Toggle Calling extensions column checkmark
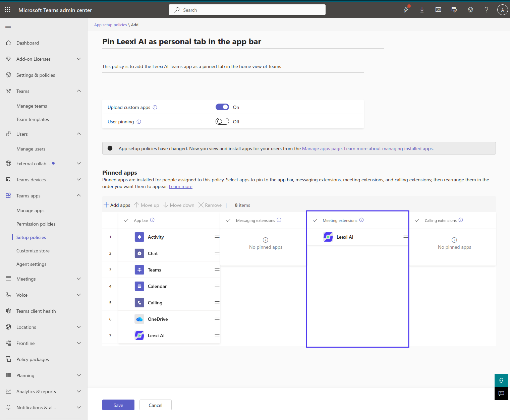This screenshot has height=420, width=510. pos(417,220)
